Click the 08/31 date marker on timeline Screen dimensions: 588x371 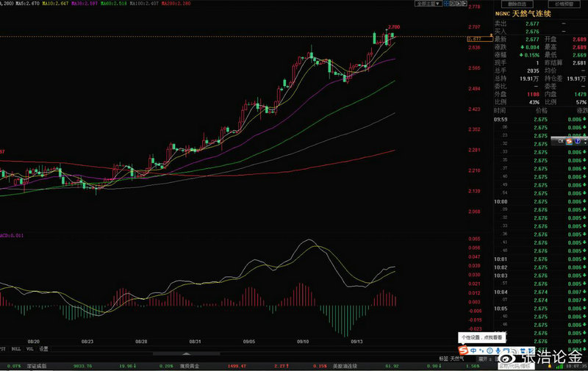[x=196, y=342]
